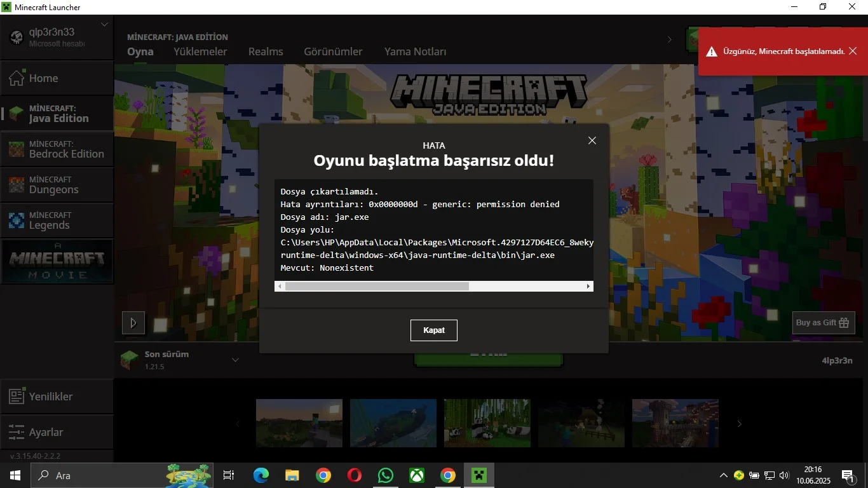Viewport: 868px width, 488px height.
Task: Click the taskbar Ara search box
Action: click(123, 475)
